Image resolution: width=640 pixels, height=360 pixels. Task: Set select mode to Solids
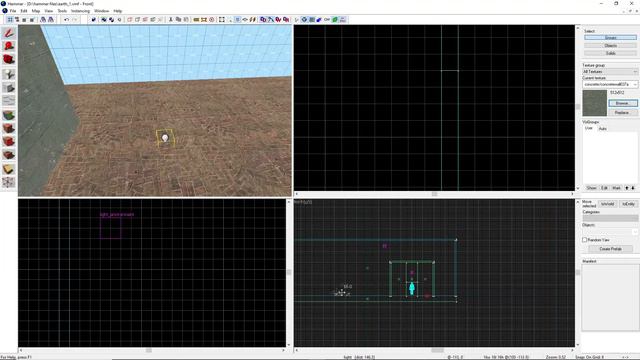pyautogui.click(x=610, y=53)
